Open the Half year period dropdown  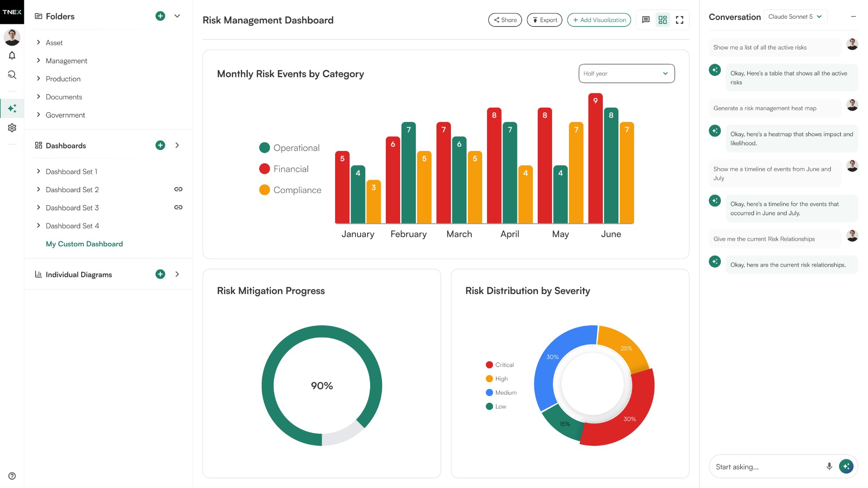click(627, 73)
